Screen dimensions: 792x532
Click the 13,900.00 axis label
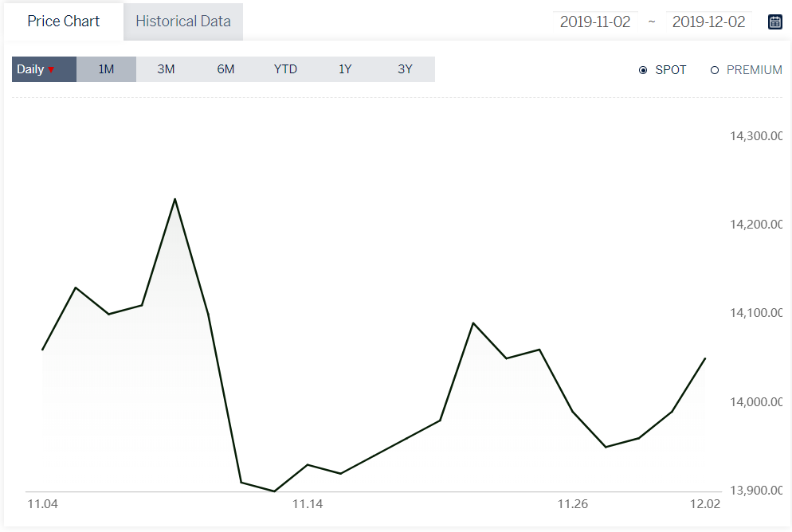point(756,490)
